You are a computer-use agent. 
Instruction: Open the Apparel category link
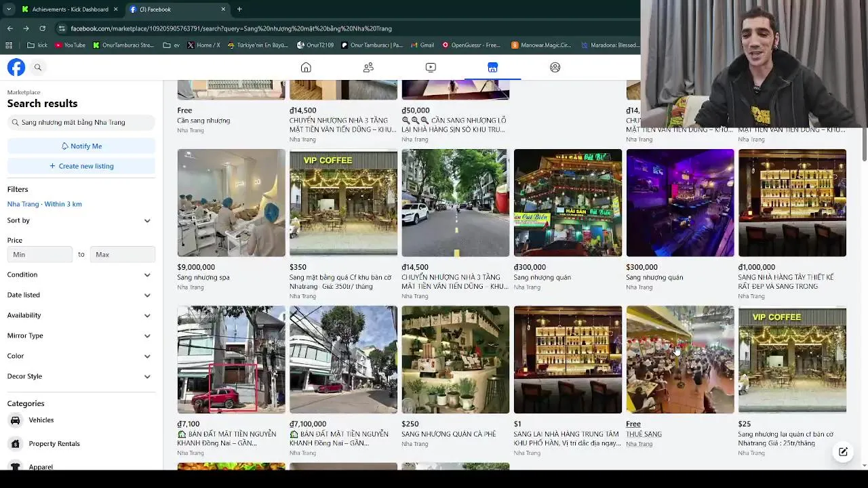coord(41,466)
